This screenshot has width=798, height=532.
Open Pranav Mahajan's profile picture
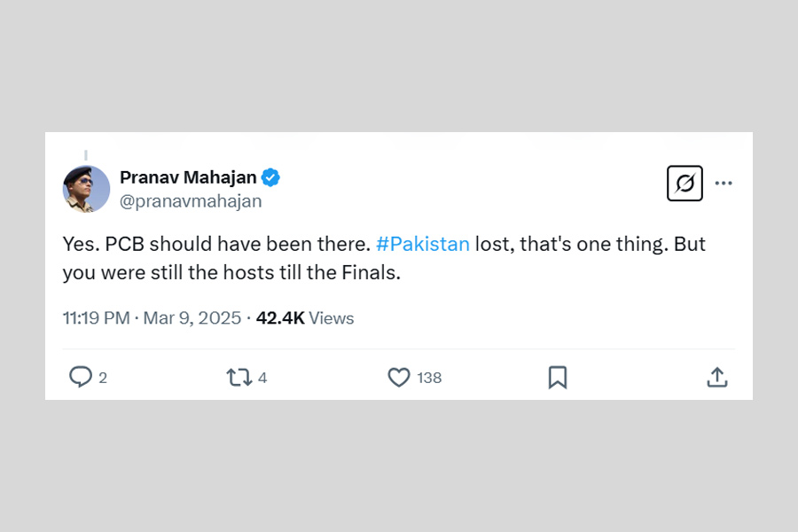tap(86, 188)
